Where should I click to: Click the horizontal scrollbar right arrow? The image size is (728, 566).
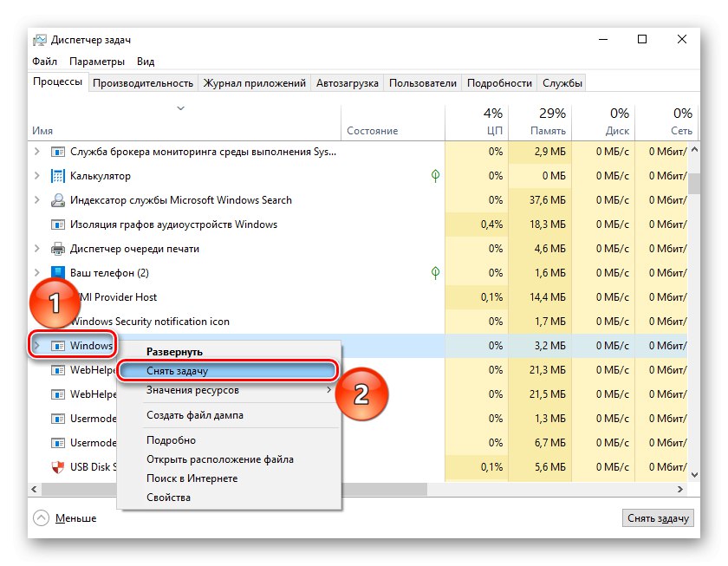(680, 489)
